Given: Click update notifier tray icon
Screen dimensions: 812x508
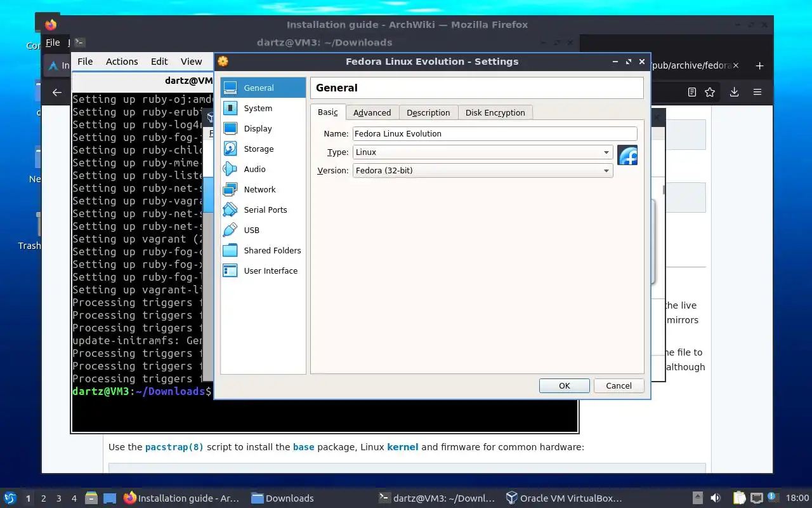Looking at the screenshot, I should tap(773, 497).
